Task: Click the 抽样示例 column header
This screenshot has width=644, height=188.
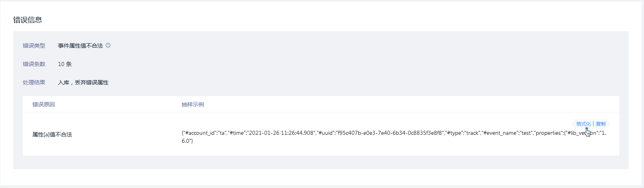Action: tap(193, 104)
